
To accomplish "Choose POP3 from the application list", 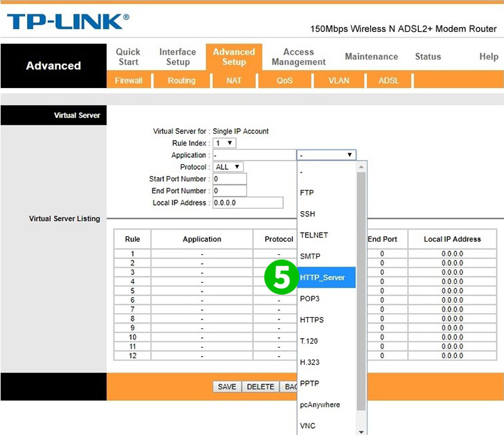I will click(x=326, y=299).
